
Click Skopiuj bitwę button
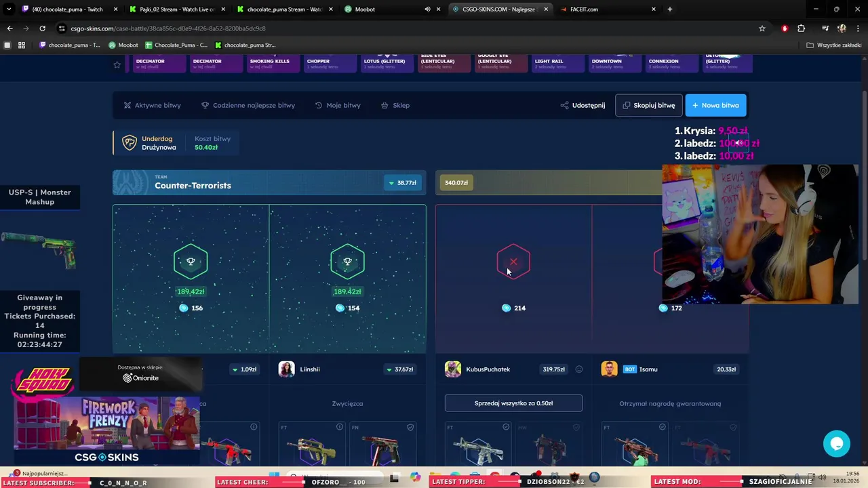click(649, 105)
